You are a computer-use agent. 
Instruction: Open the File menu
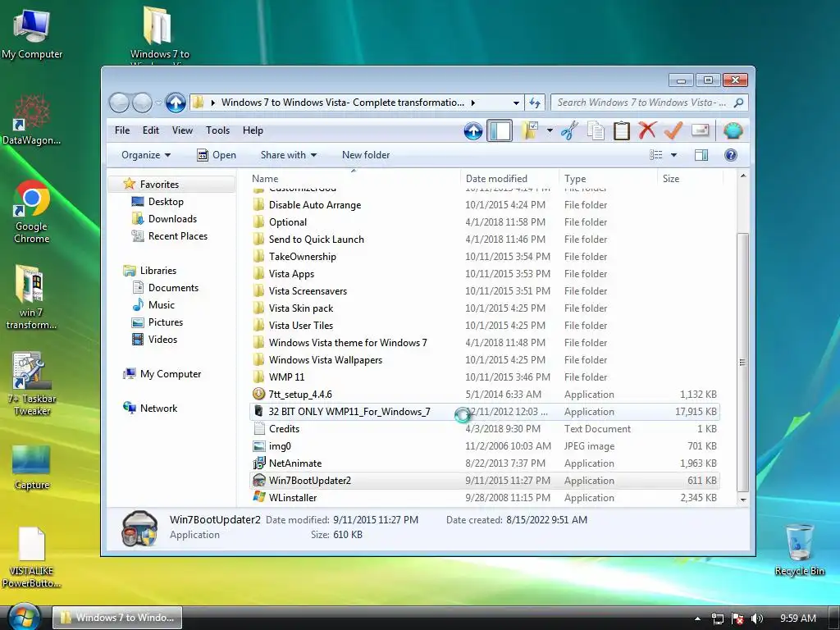coord(122,130)
